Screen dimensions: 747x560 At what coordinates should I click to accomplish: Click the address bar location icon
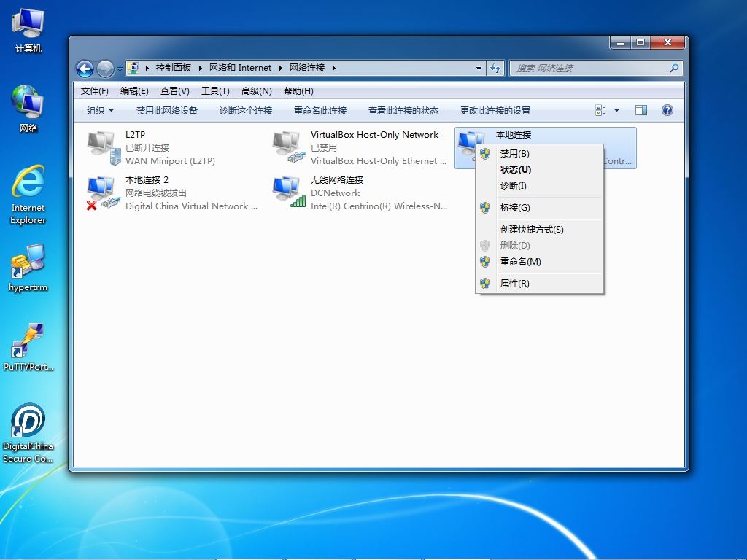pyautogui.click(x=134, y=68)
